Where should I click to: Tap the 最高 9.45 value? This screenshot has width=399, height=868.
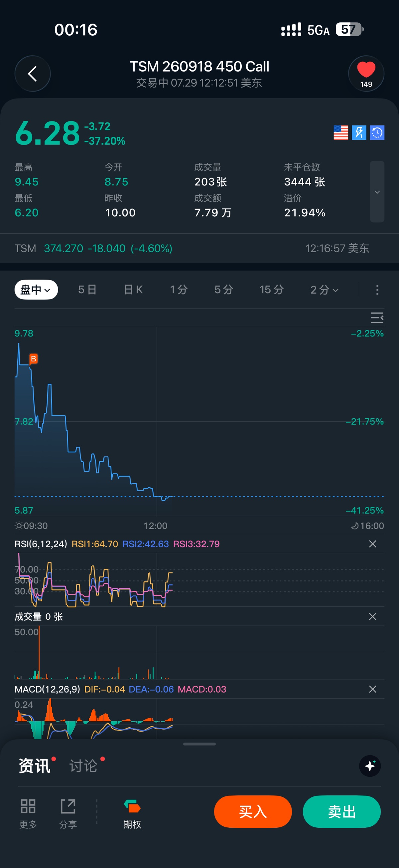click(x=27, y=182)
